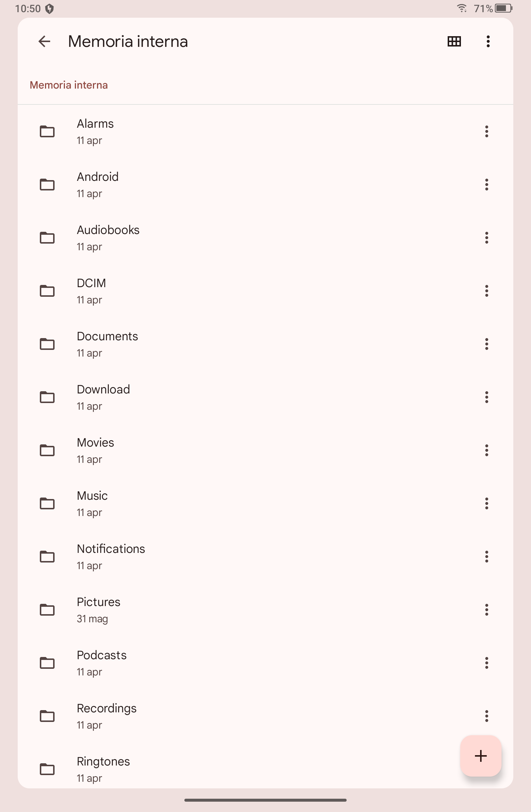Open options menu for DCIM folder
The image size is (531, 812).
click(x=487, y=291)
